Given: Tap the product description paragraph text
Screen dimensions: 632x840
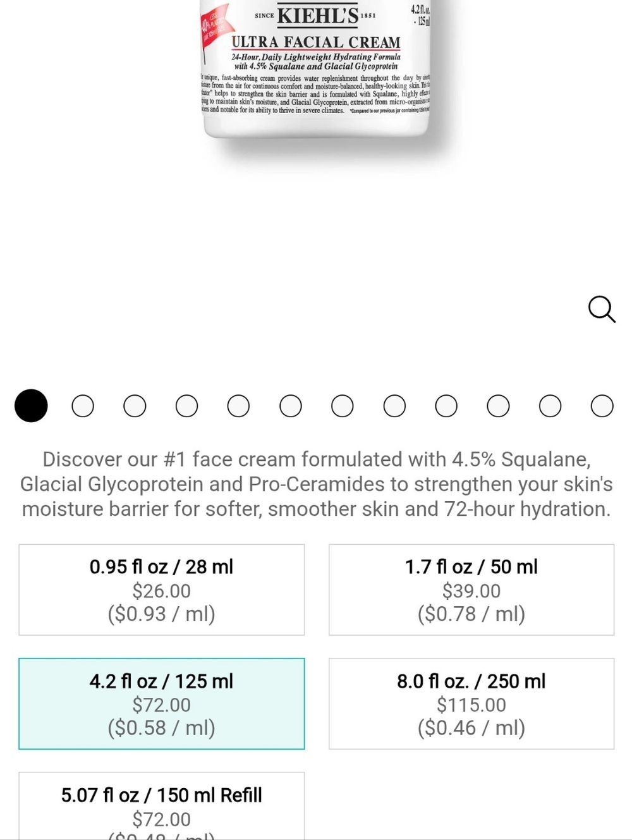Looking at the screenshot, I should click(x=316, y=484).
